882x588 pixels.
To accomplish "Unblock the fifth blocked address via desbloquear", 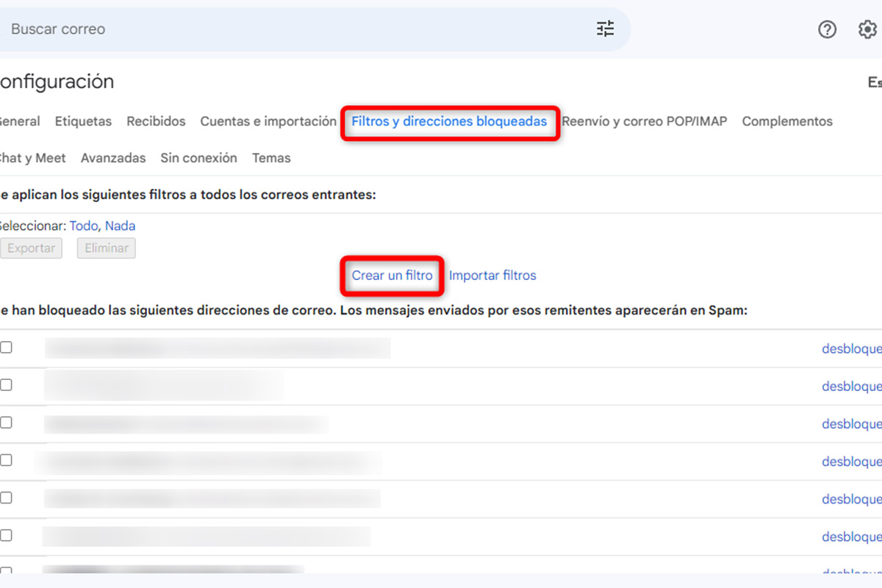I will click(x=852, y=499).
